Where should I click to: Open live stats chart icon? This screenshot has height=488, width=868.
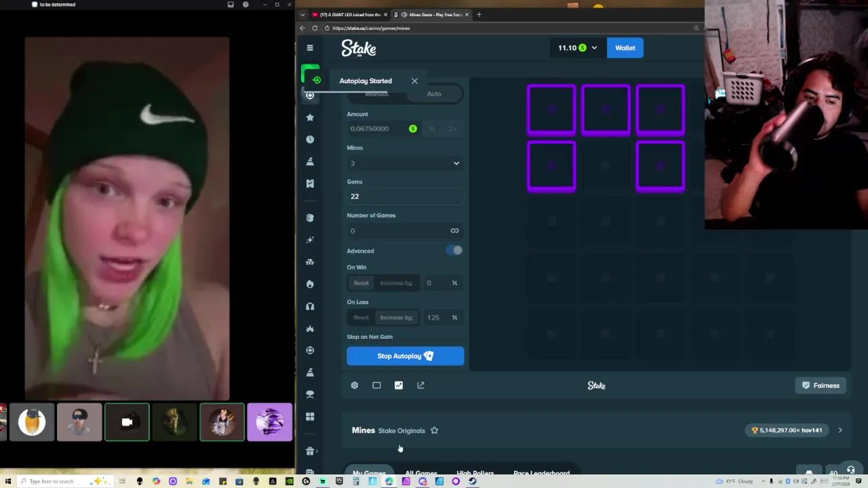coord(399,385)
